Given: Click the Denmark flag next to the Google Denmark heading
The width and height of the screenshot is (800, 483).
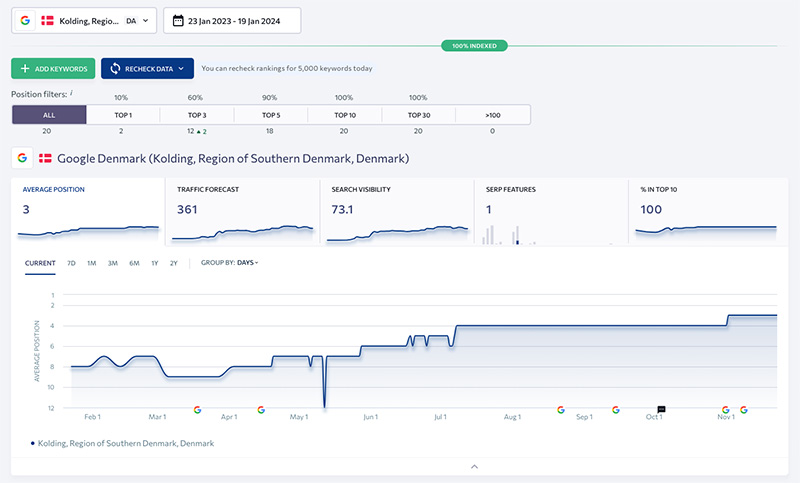Looking at the screenshot, I should pyautogui.click(x=45, y=158).
